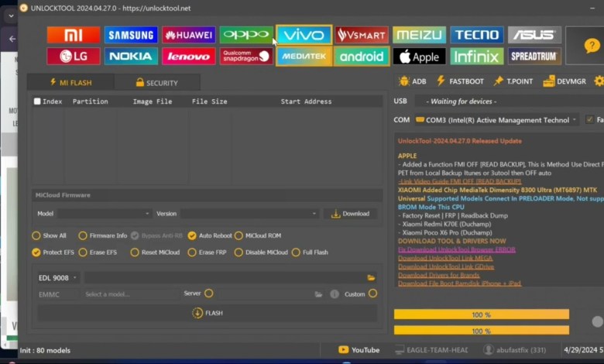The width and height of the screenshot is (604, 364).
Task: Select the Apple brand logo
Action: point(419,57)
